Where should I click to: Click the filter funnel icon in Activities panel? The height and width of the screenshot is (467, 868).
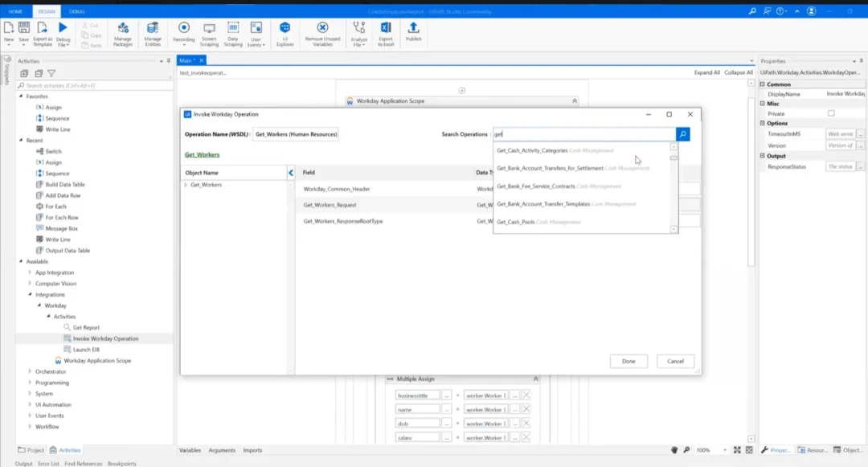coord(51,73)
